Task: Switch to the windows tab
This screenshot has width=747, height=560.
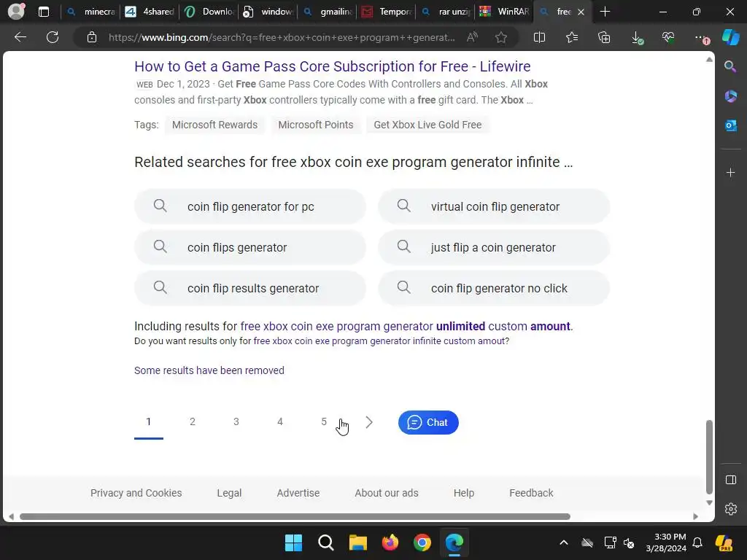Action: click(268, 12)
